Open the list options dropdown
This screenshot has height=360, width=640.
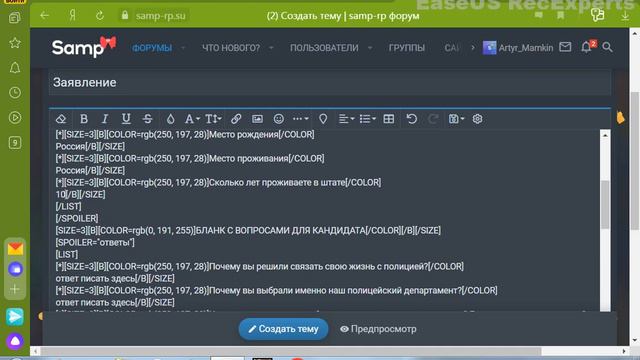(x=367, y=119)
